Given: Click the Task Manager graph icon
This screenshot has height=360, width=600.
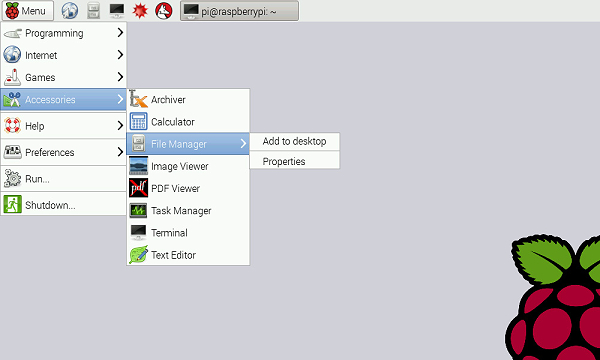Looking at the screenshot, I should 138,210.
